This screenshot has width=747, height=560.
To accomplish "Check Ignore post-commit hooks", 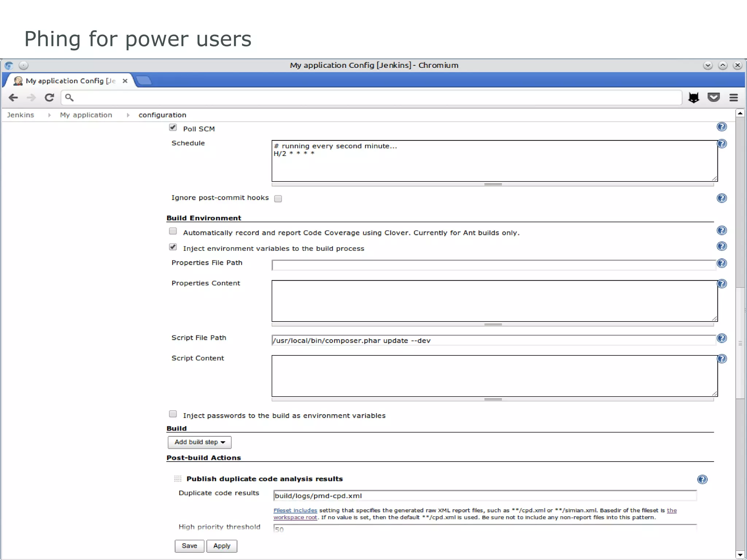I will (x=278, y=199).
